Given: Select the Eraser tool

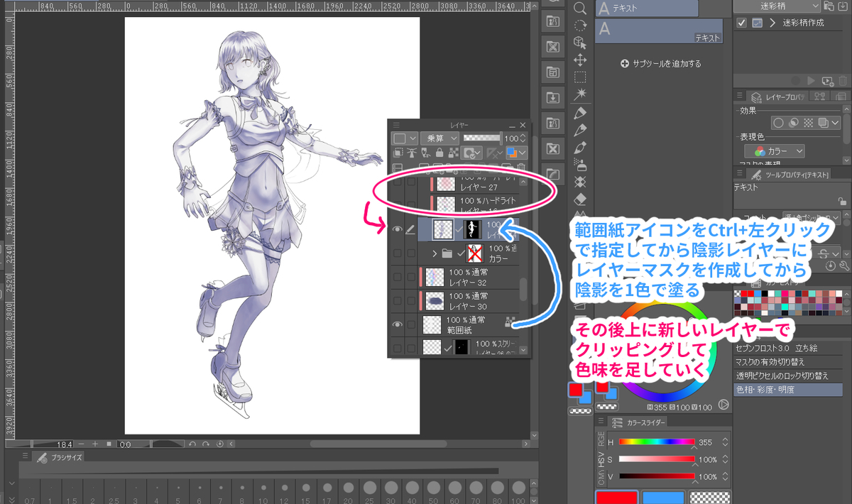Looking at the screenshot, I should (580, 199).
